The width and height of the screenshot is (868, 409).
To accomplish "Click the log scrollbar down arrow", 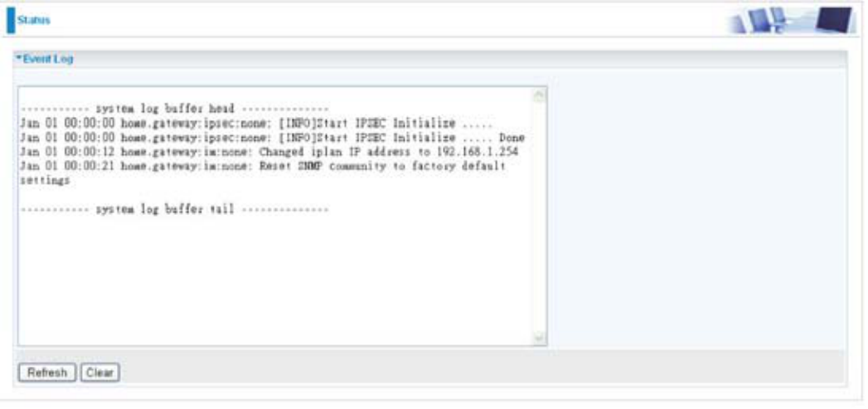I will pyautogui.click(x=539, y=337).
